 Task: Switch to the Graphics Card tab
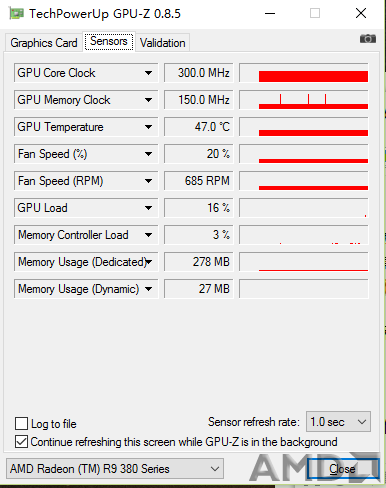[x=43, y=42]
